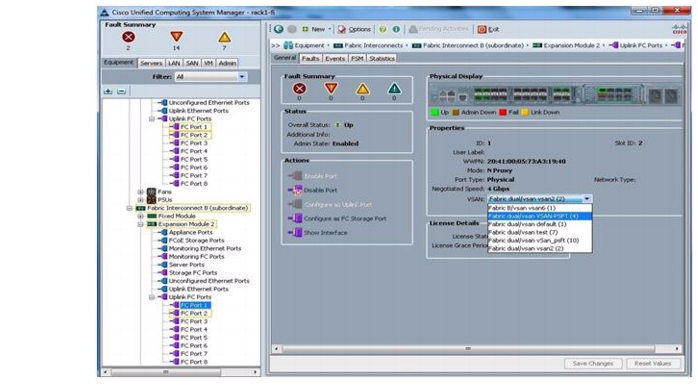Click the right panel horizontal scrollbar
The image size is (698, 386).
click(x=468, y=349)
